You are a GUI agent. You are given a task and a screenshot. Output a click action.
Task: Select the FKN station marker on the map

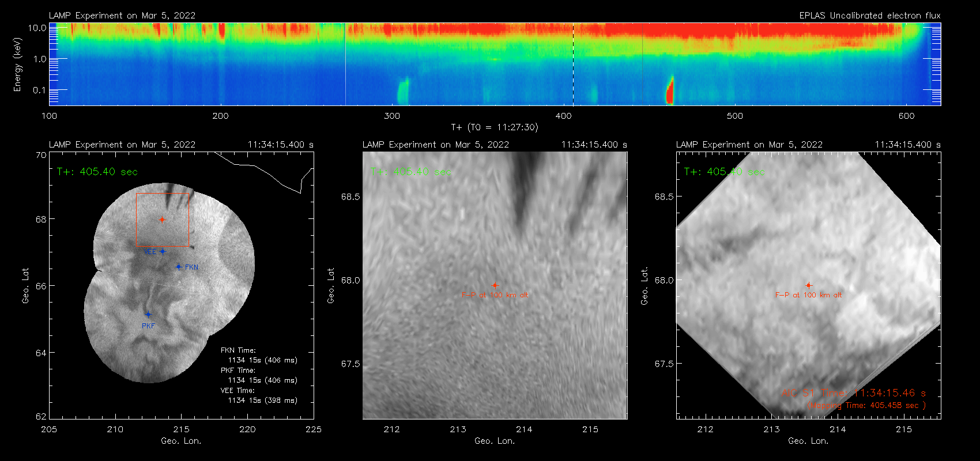coord(179,267)
